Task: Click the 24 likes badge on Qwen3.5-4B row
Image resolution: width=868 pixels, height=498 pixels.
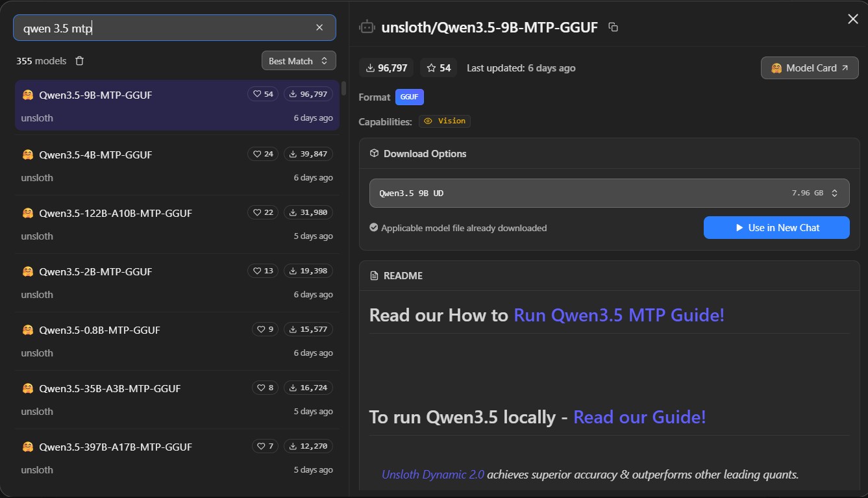Action: click(x=263, y=154)
